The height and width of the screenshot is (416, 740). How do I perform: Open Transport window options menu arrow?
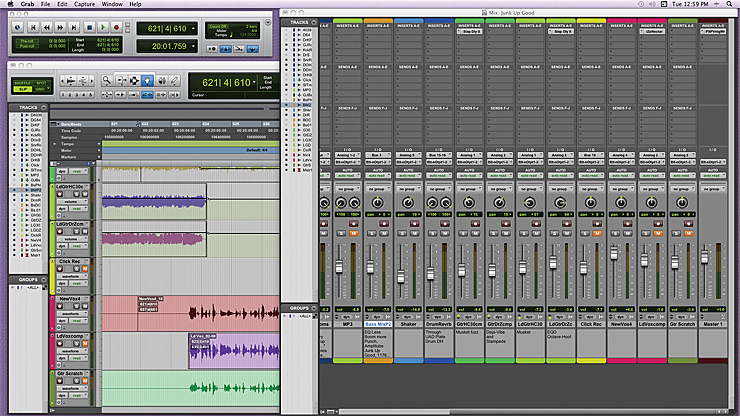tap(268, 22)
